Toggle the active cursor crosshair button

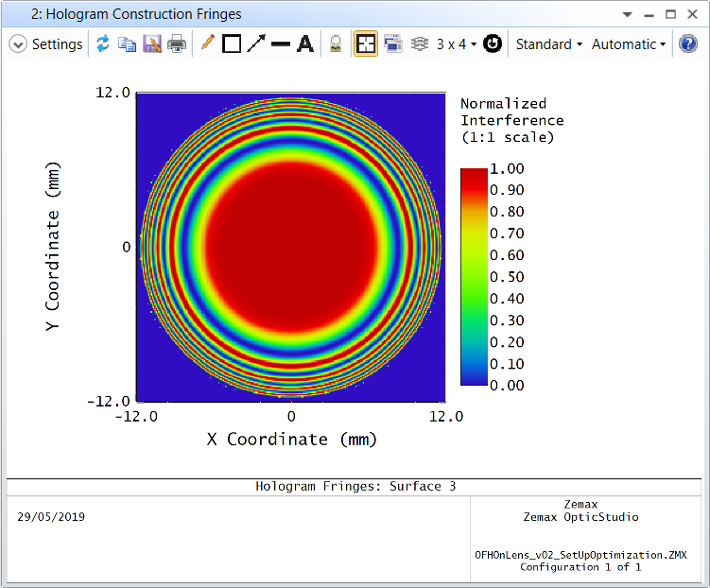click(366, 43)
